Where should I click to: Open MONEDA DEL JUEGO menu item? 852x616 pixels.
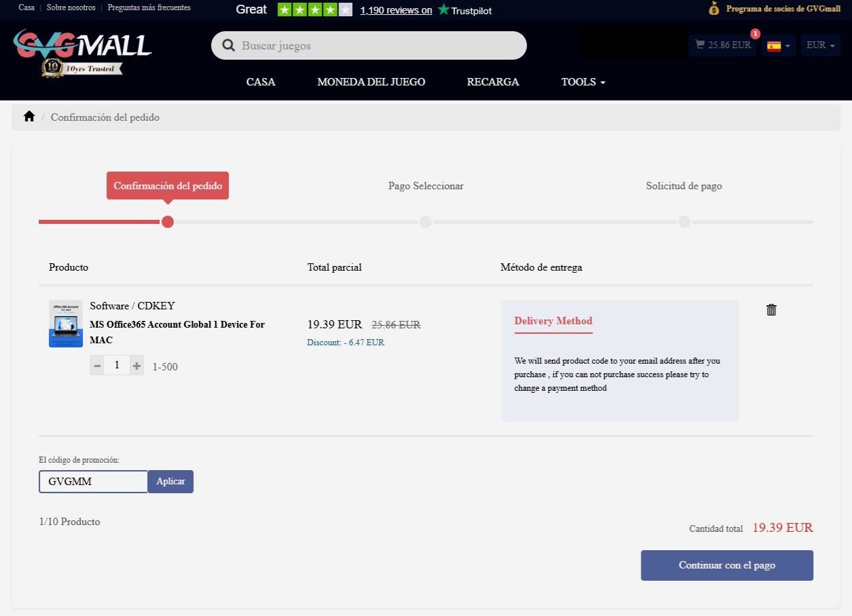pos(371,81)
